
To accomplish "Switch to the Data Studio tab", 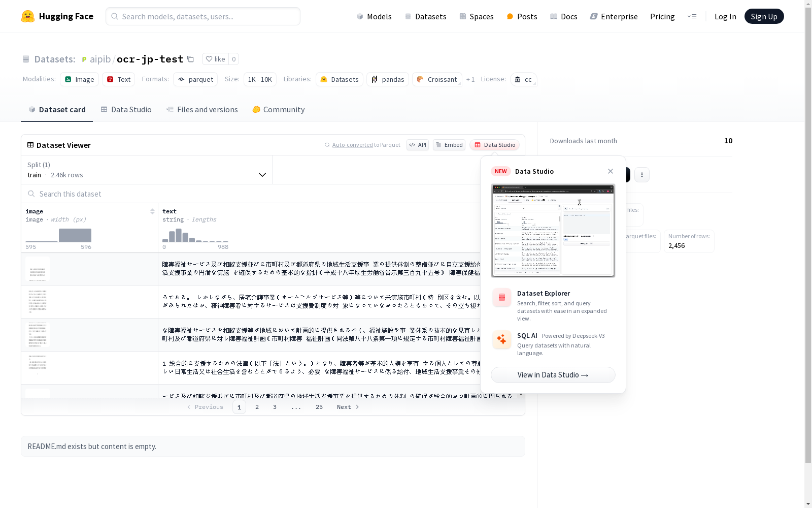I will tap(126, 109).
